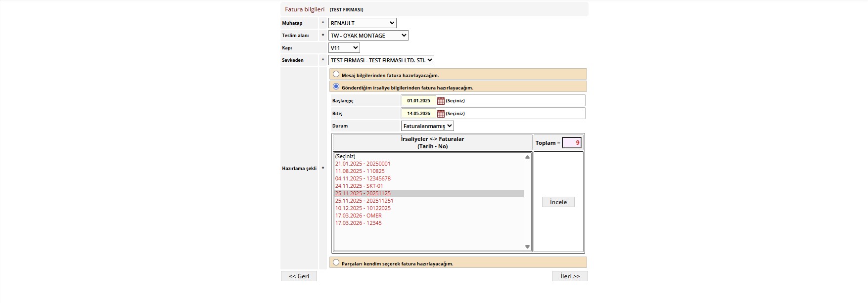Go back with Geri button
The width and height of the screenshot is (868, 303).
tap(299, 276)
